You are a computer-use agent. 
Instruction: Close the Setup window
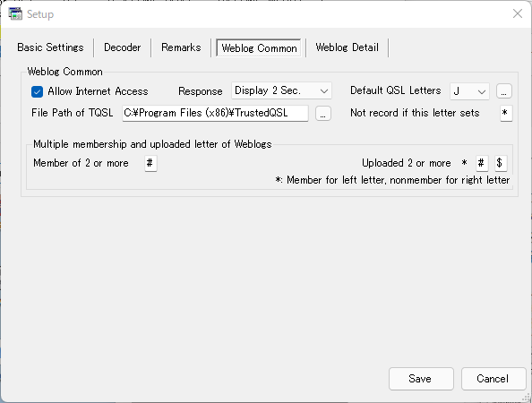[x=518, y=14]
